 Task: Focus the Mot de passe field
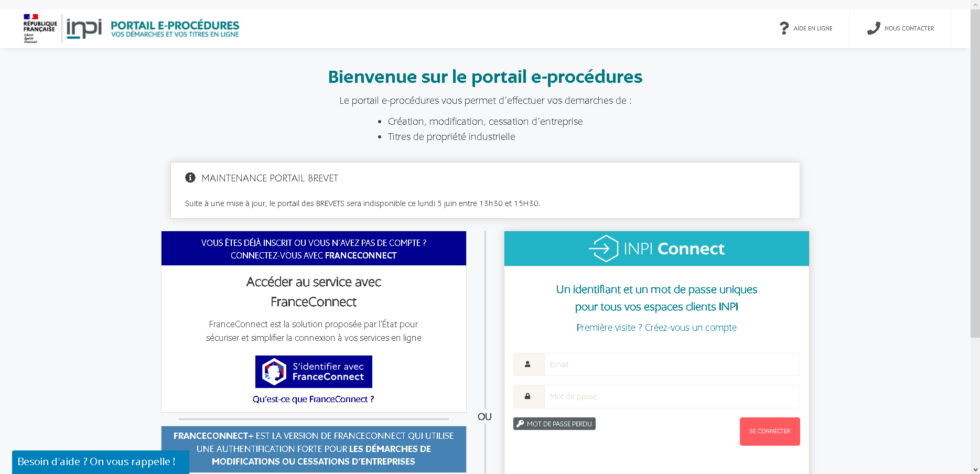point(672,396)
